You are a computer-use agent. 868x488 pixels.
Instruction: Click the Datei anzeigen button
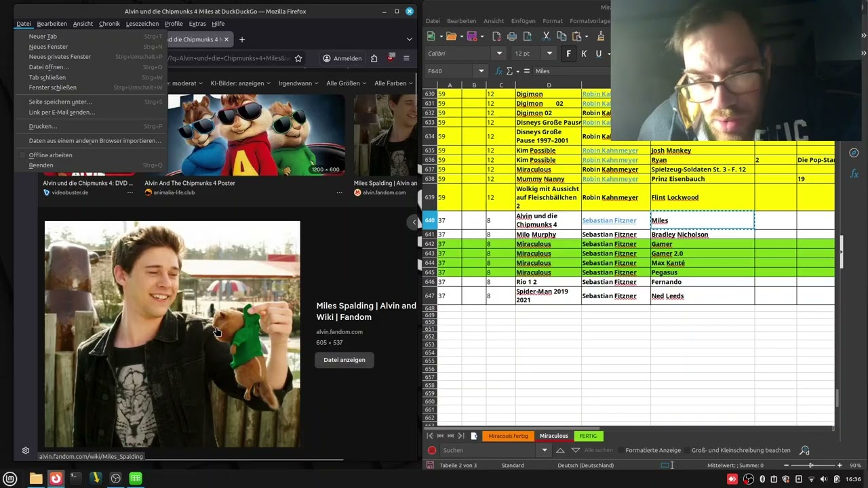click(x=344, y=360)
